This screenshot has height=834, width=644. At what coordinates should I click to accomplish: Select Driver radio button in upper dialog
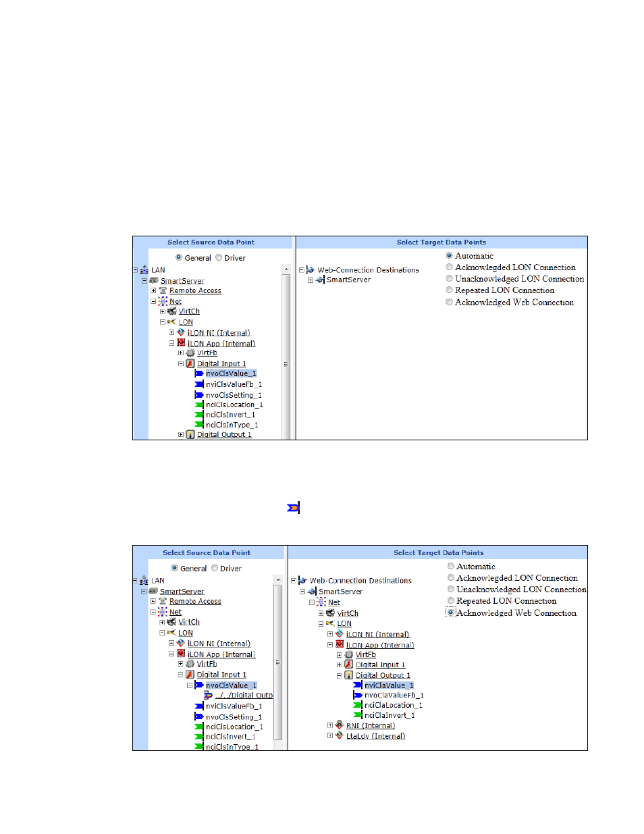click(x=219, y=257)
